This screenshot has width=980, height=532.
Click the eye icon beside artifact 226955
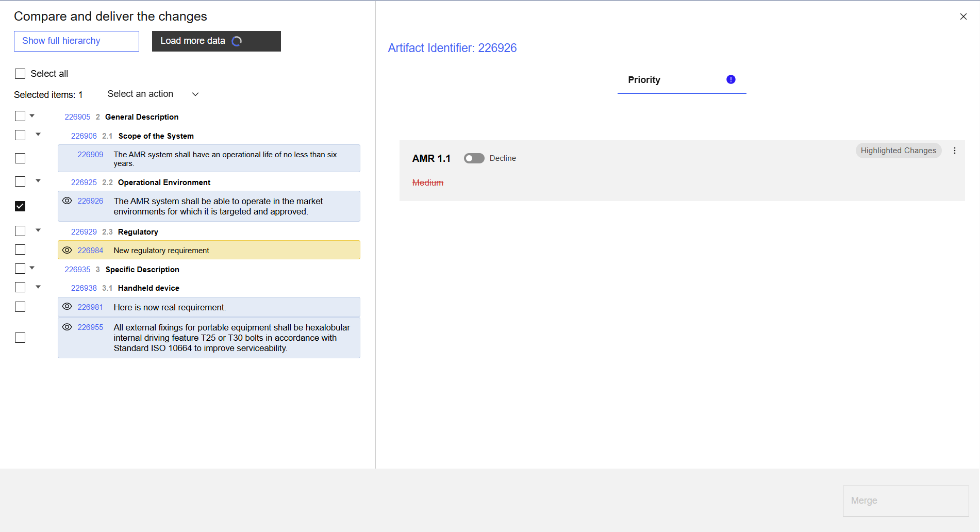pos(67,327)
